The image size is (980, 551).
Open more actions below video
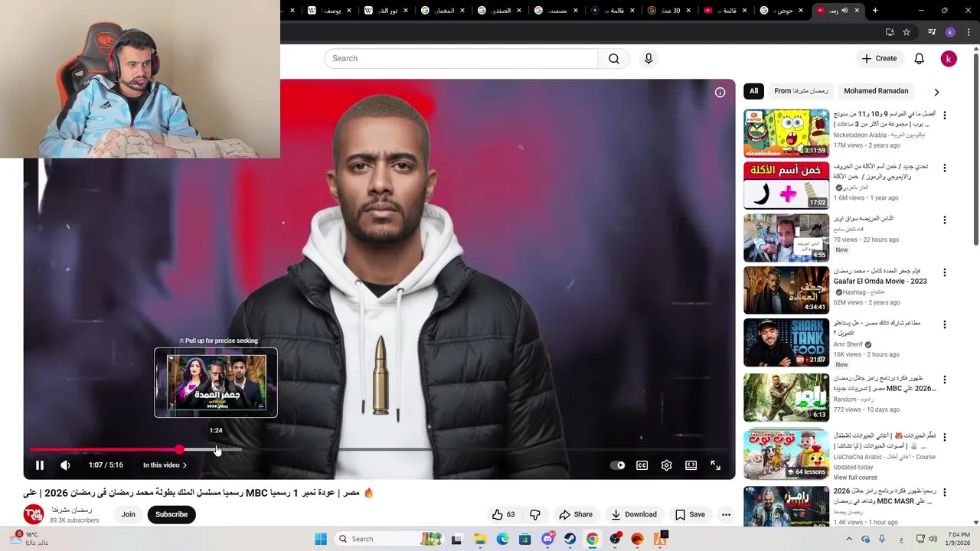(726, 514)
